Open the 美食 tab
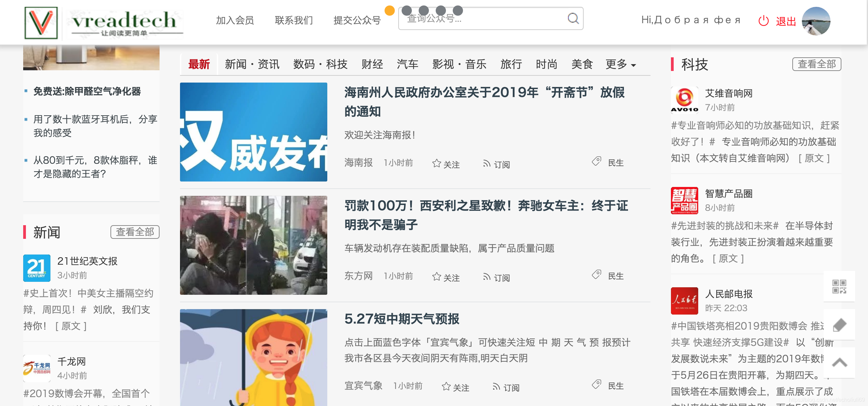Viewport: 868px width, 406px height. 582,64
